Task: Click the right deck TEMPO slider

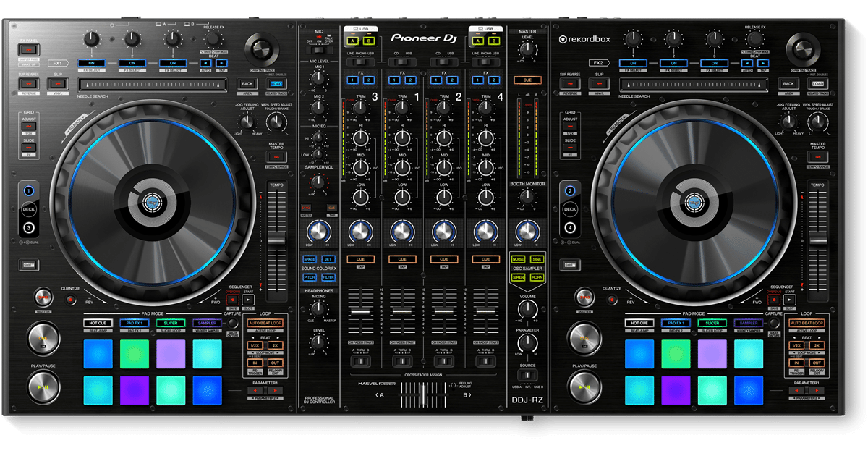Action: click(x=819, y=239)
